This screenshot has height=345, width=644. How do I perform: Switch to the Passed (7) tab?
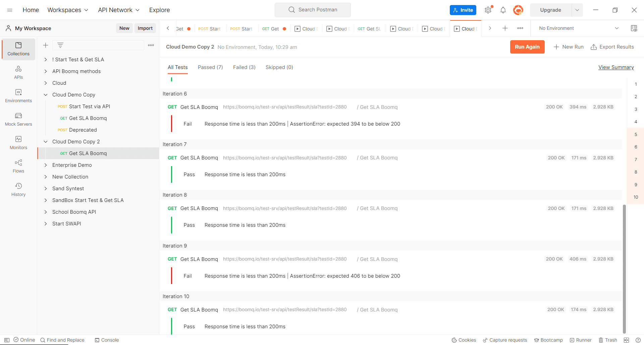[x=210, y=67]
